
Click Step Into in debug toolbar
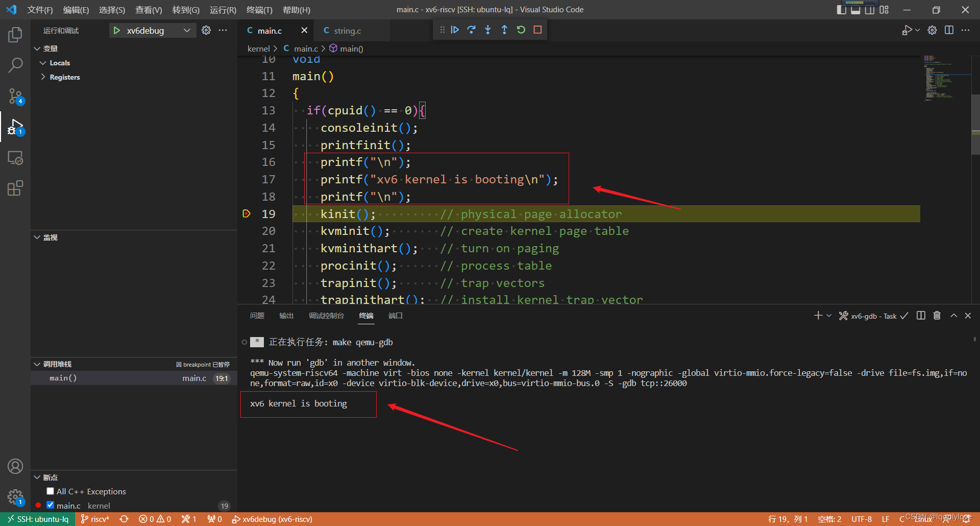pos(488,30)
